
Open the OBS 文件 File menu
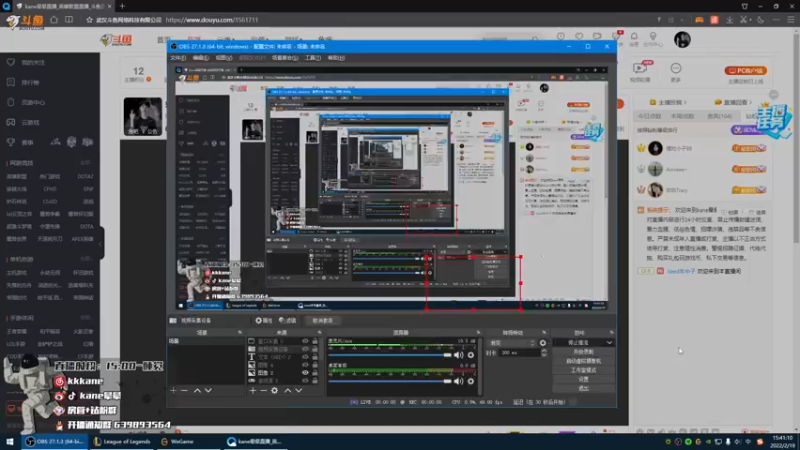[x=178, y=58]
